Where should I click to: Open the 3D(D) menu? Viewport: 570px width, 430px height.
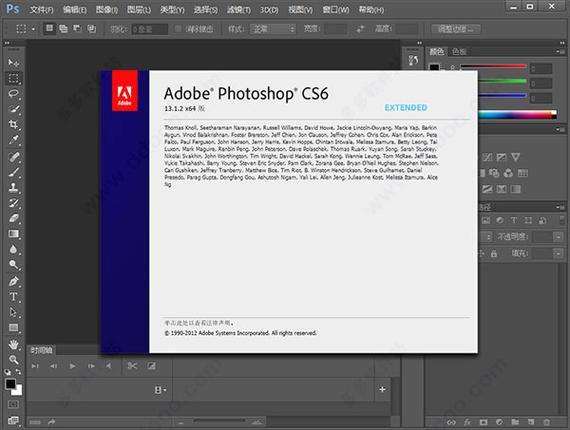coord(269,10)
